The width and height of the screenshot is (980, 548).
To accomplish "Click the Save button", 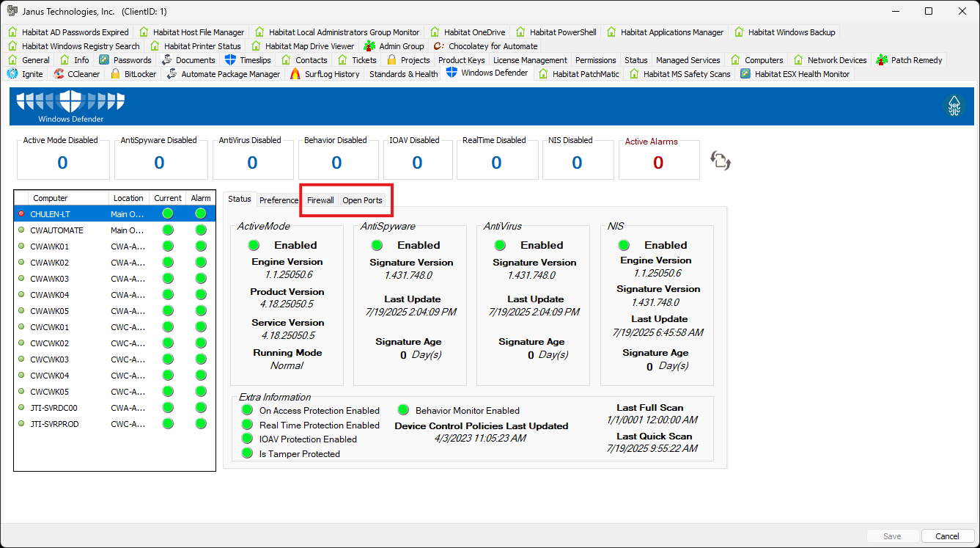I will click(892, 536).
